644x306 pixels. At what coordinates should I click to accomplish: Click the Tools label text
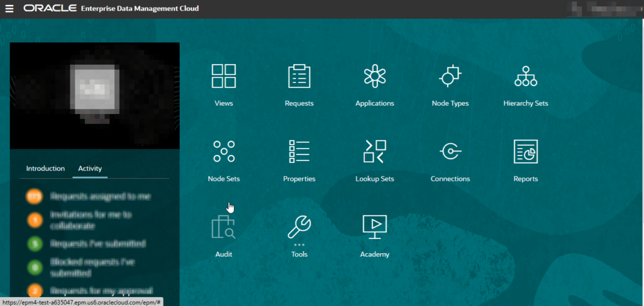tap(299, 254)
